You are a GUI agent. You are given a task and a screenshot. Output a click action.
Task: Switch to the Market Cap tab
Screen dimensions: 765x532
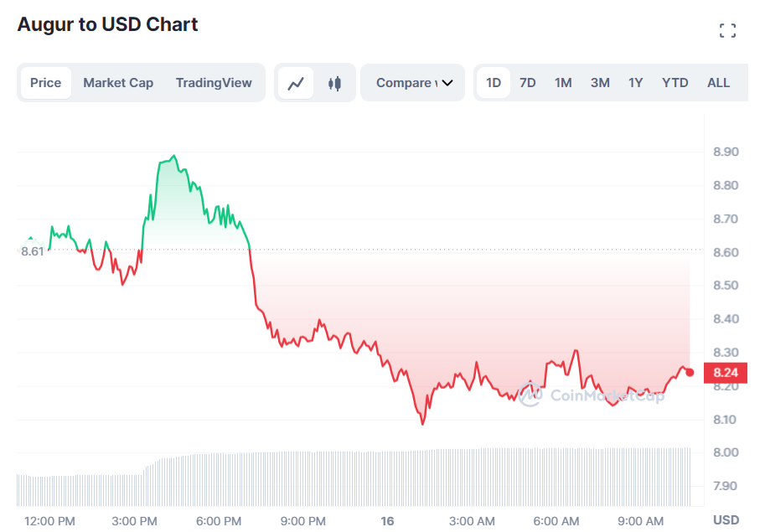coord(117,82)
